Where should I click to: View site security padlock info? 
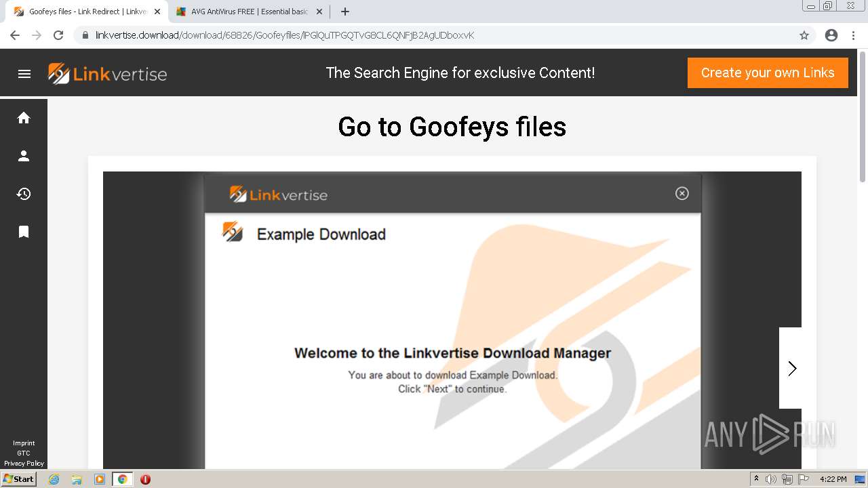tap(85, 35)
